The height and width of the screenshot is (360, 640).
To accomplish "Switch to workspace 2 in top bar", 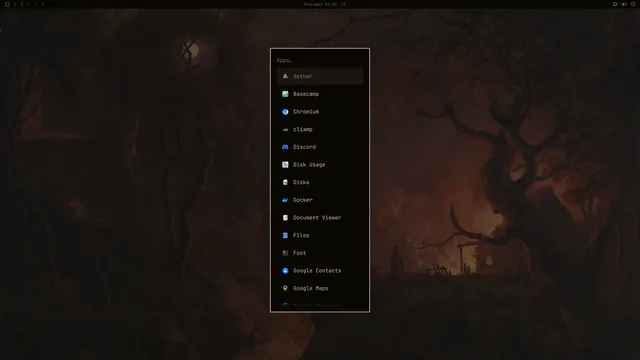I will tap(22, 4).
